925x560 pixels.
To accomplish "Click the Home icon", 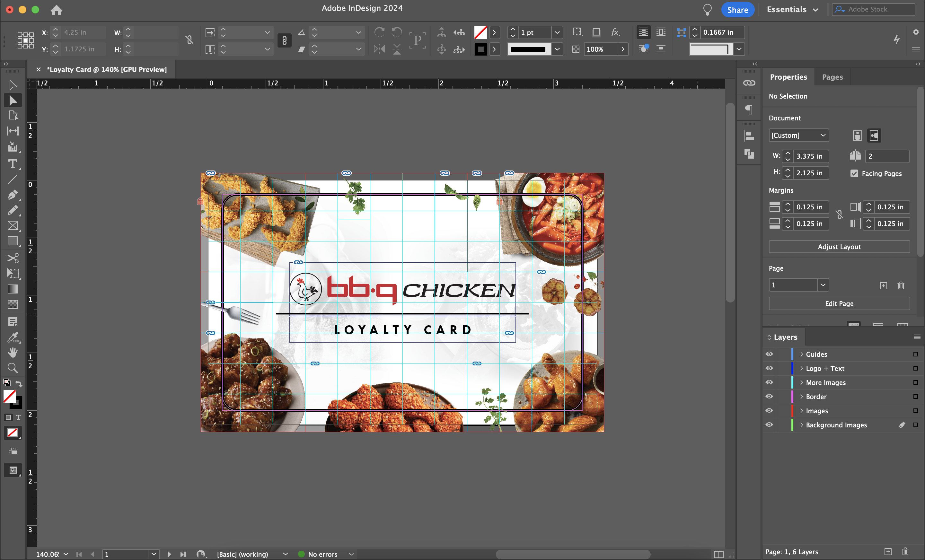I will (56, 10).
